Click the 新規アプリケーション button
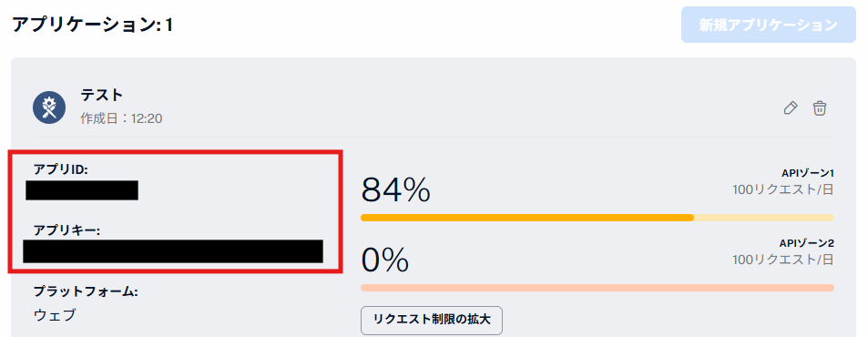Screen dimensions: 868x337 tap(769, 25)
